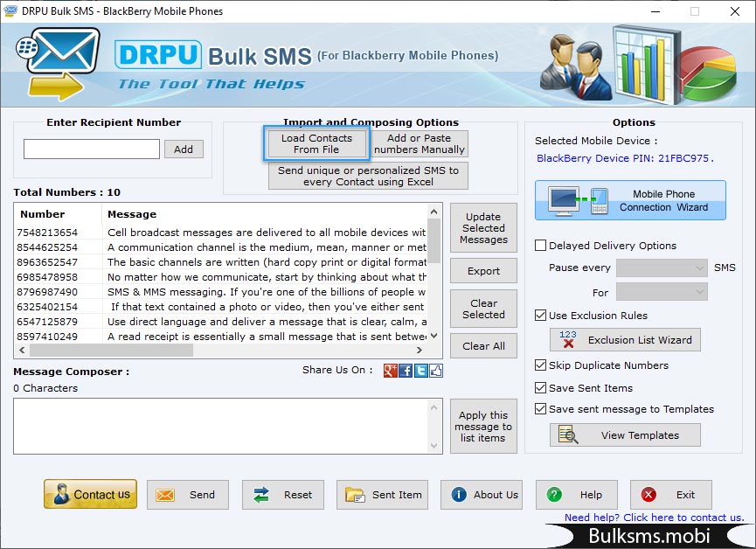Click the Exclusion List Wizard 123 icon
Image resolution: width=756 pixels, height=549 pixels.
(x=568, y=339)
